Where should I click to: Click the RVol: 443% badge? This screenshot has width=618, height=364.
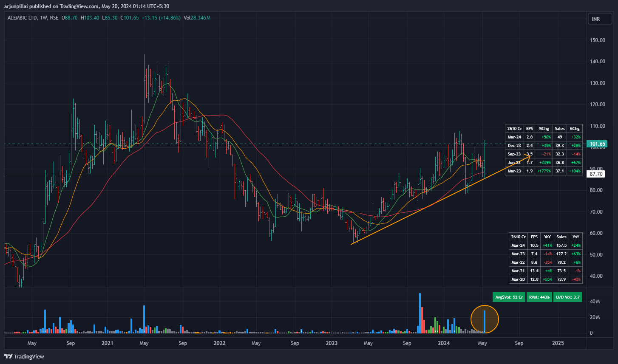[x=539, y=297]
